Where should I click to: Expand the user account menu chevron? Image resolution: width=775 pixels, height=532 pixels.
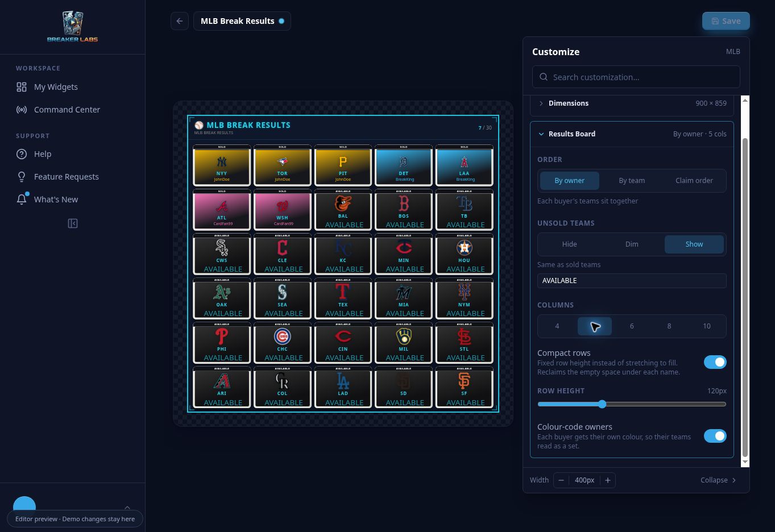point(127,508)
